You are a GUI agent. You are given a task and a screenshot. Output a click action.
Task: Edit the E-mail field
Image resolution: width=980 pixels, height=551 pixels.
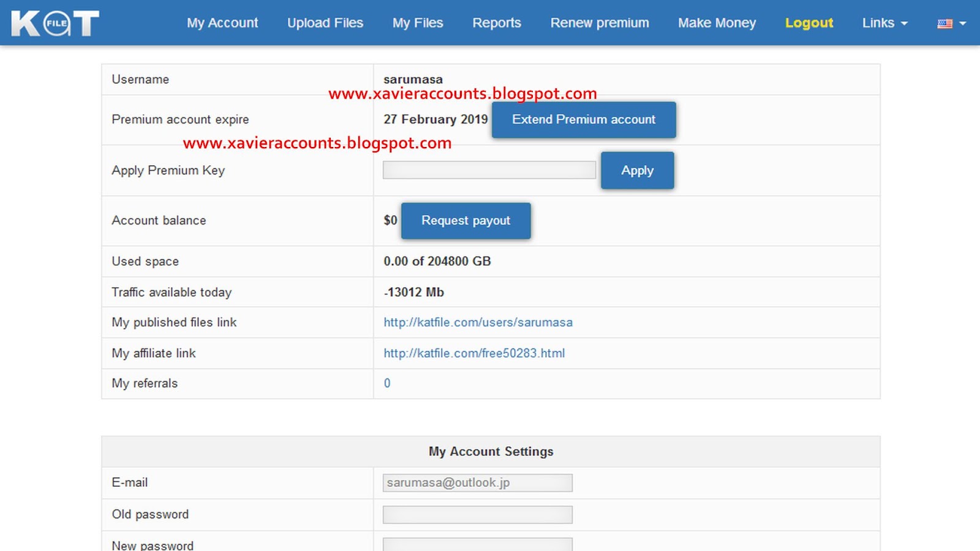(x=478, y=482)
